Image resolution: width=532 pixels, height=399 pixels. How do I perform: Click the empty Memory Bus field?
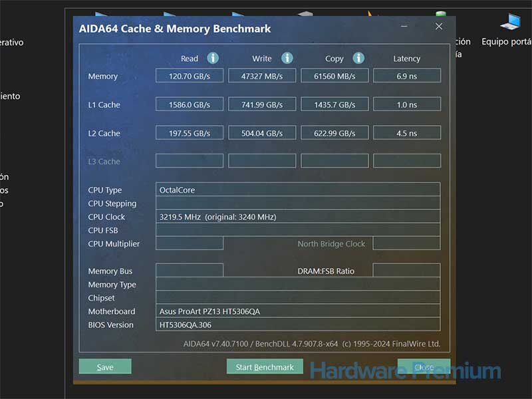(190, 271)
